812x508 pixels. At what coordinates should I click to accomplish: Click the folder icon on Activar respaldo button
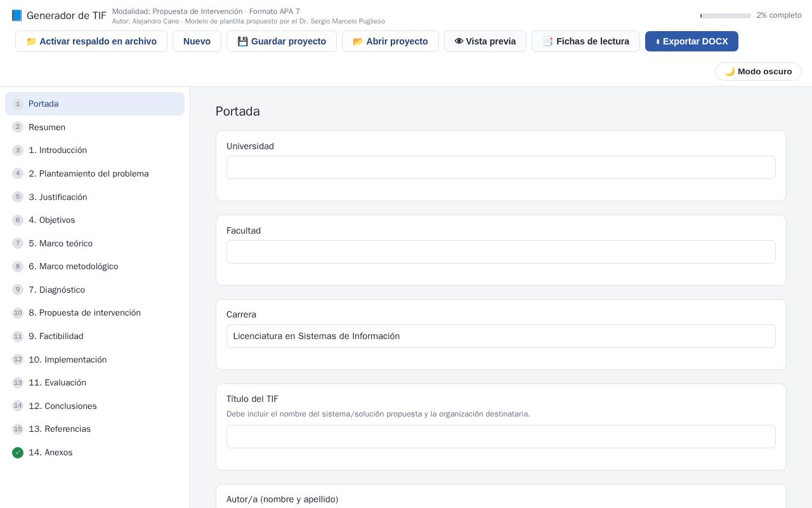(31, 41)
